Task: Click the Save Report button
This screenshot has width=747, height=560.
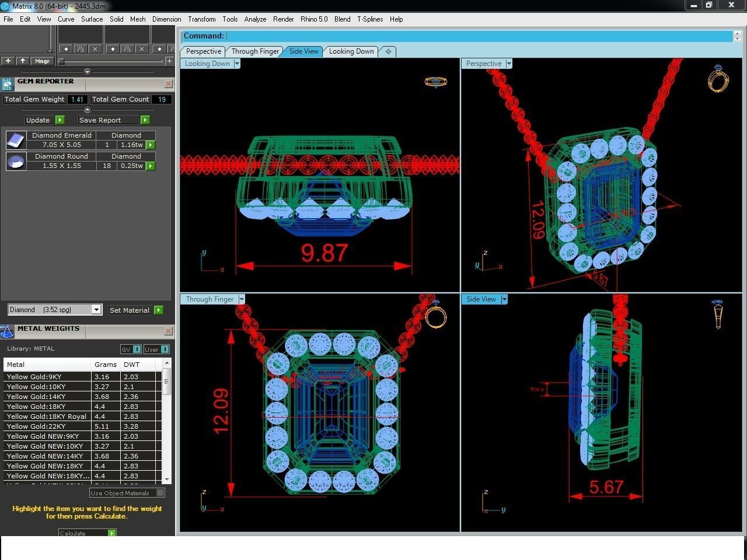Action: 109,120
